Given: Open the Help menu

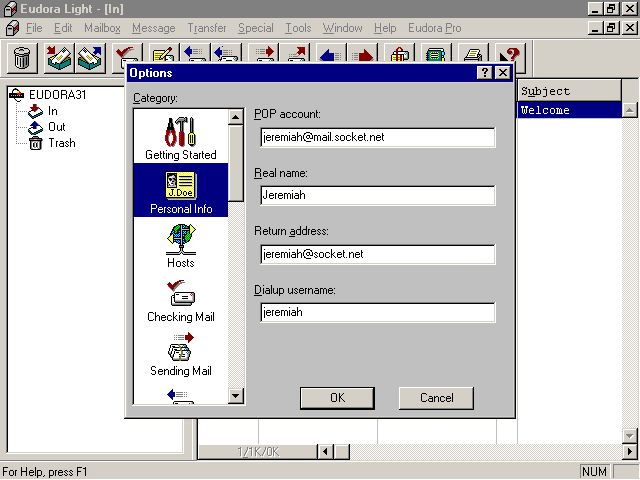Looking at the screenshot, I should coord(385,28).
